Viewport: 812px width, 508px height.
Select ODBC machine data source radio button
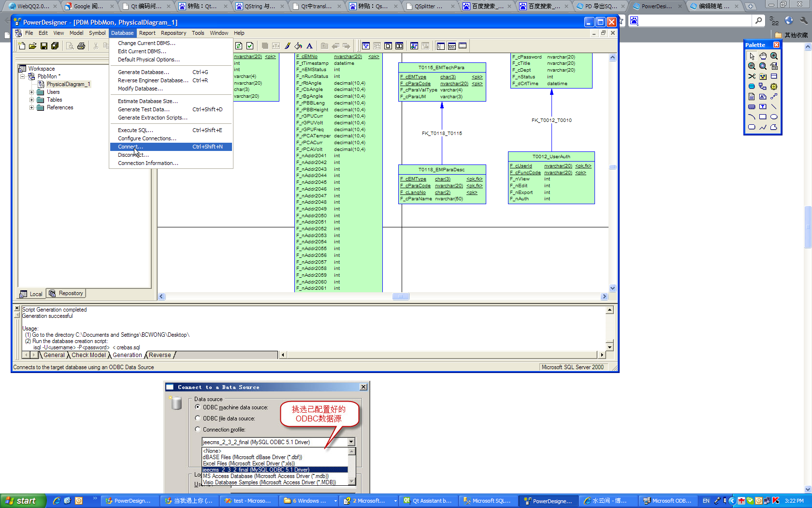198,407
